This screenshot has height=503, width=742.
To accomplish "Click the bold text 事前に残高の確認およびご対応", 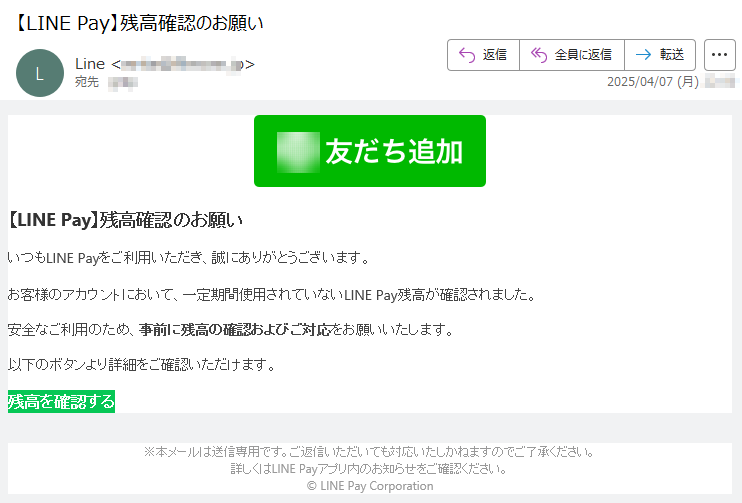I will tap(235, 330).
